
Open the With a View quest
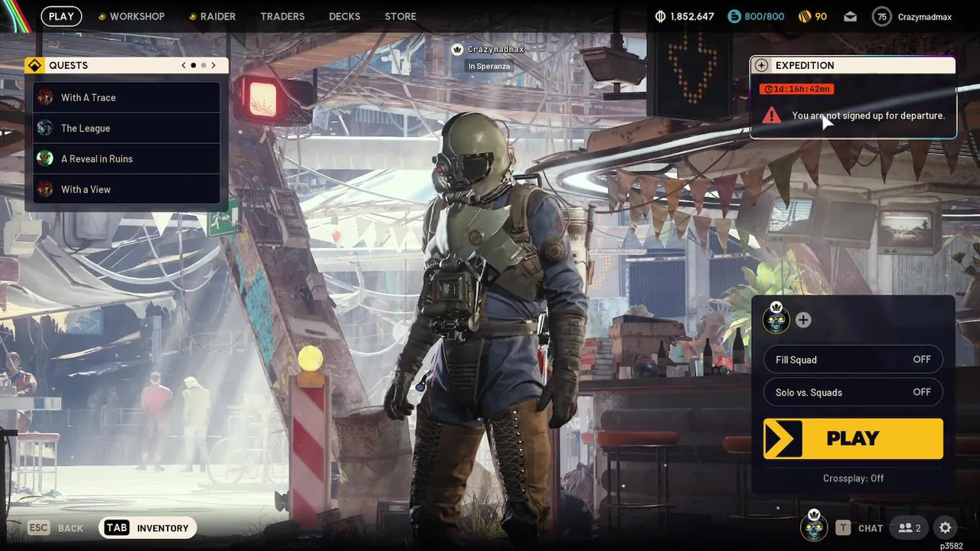point(127,189)
